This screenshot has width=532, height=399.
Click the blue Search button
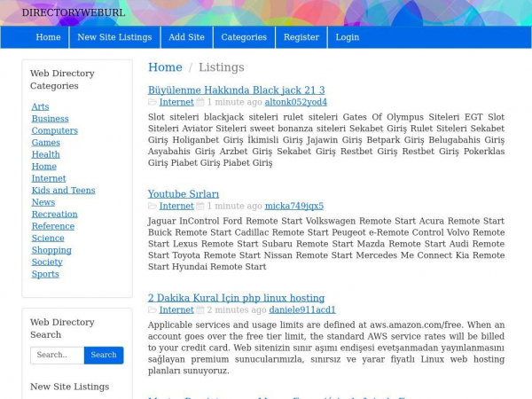(104, 356)
